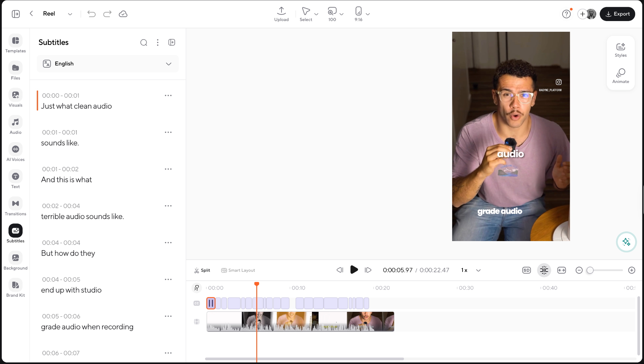Image resolution: width=644 pixels, height=364 pixels.
Task: Expand the Reel project name dropdown
Action: (x=70, y=14)
